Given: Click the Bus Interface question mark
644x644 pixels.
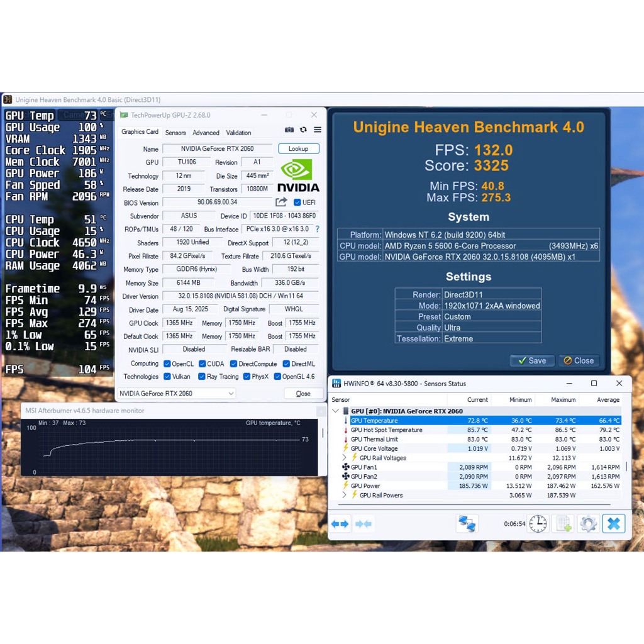Looking at the screenshot, I should pos(317,229).
